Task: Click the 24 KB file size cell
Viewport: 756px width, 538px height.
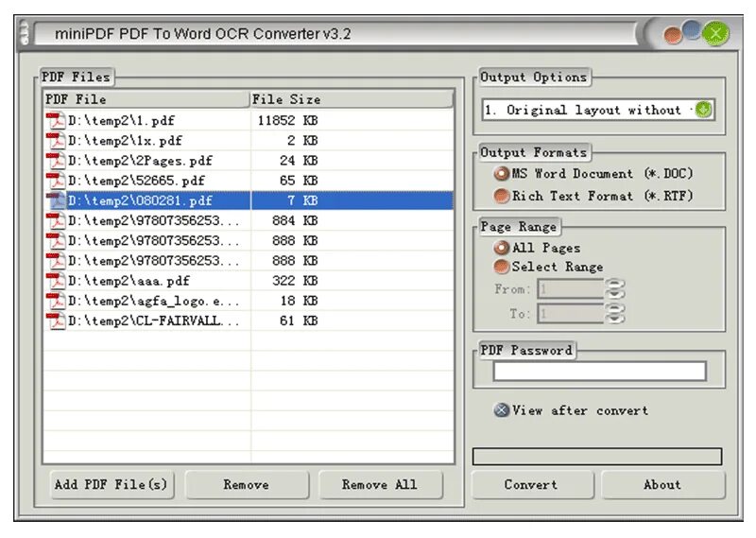Action: (x=299, y=161)
